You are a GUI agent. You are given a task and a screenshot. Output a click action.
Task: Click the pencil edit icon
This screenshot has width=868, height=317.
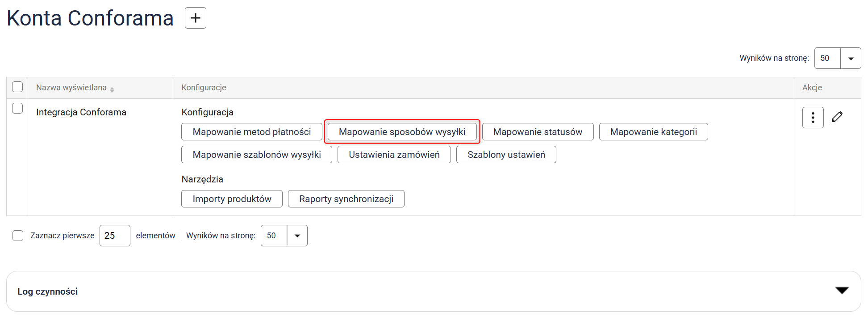(837, 117)
